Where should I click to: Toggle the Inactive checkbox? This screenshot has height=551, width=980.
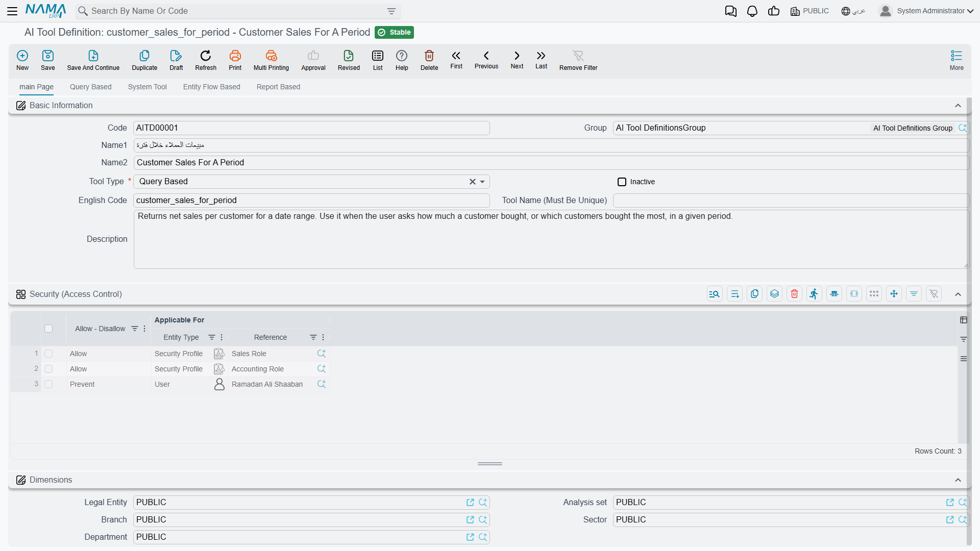point(622,182)
